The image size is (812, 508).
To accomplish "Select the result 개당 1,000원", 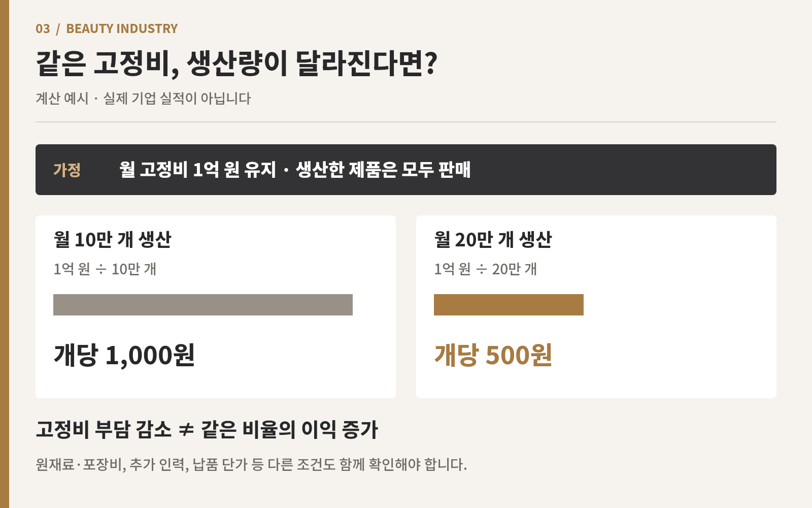I will [x=124, y=355].
